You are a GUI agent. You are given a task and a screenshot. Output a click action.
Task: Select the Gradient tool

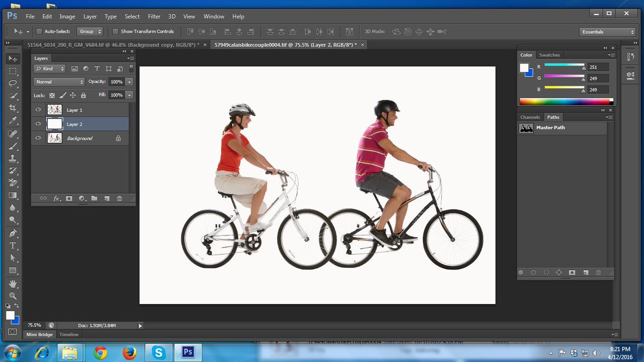(x=13, y=196)
